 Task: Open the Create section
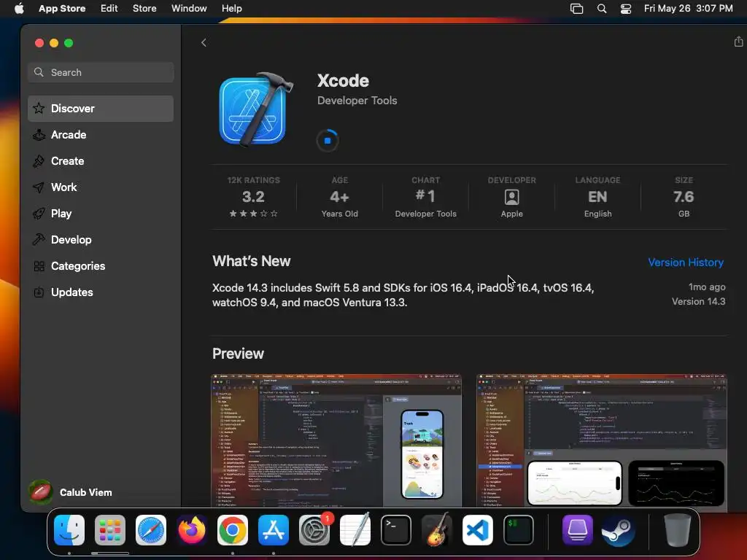pos(101,161)
